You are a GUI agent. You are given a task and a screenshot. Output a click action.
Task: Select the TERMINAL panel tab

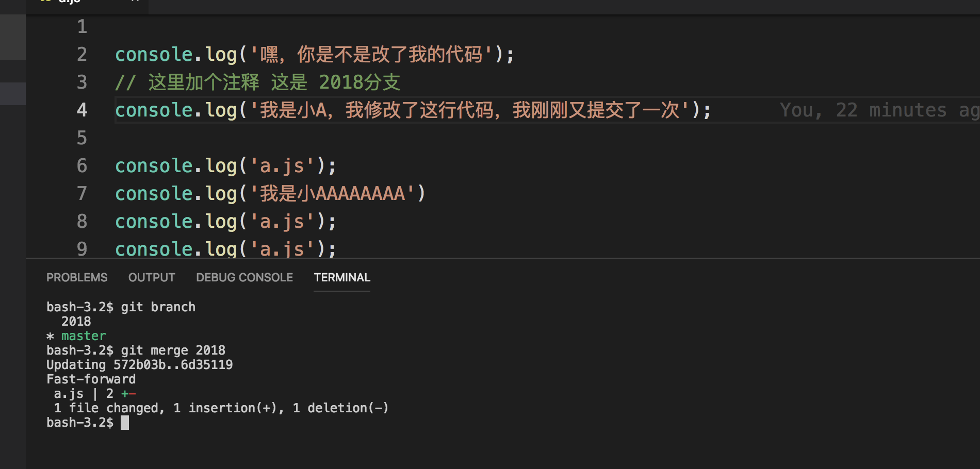click(x=342, y=277)
